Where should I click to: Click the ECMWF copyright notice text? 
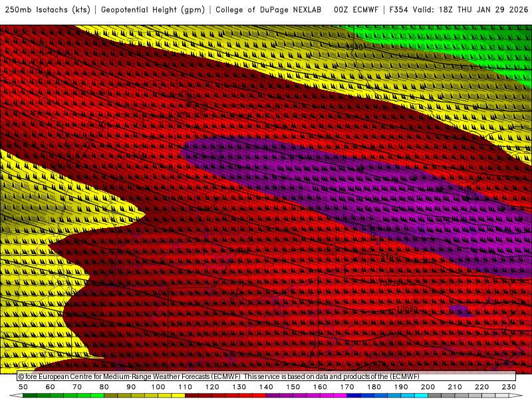click(x=219, y=376)
